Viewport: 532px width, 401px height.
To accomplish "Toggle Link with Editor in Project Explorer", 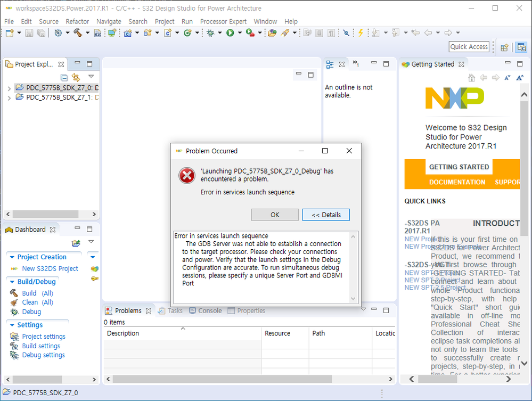I will [76, 77].
